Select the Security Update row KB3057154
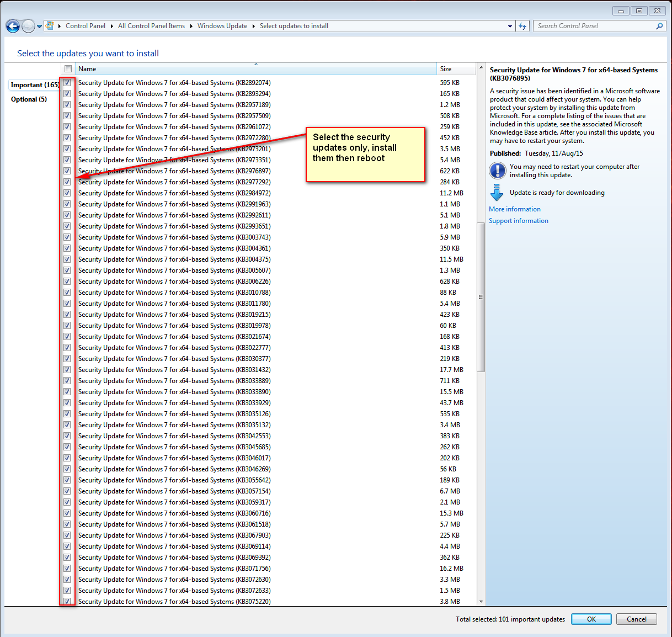672x637 pixels. (269, 491)
